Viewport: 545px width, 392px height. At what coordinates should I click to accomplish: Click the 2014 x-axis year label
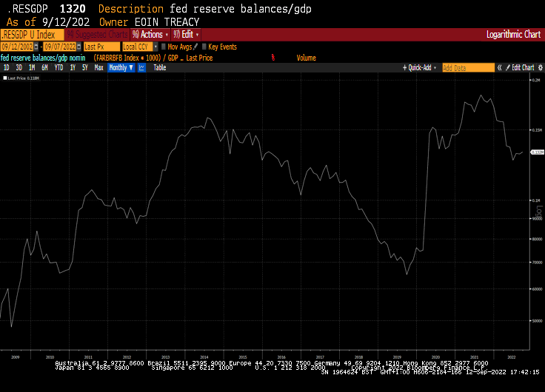pos(204,357)
